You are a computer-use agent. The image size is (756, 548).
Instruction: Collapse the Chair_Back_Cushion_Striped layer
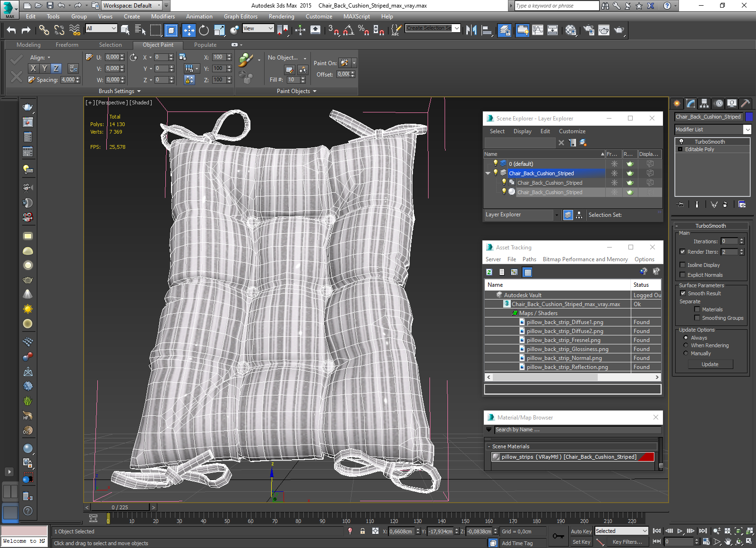(488, 173)
